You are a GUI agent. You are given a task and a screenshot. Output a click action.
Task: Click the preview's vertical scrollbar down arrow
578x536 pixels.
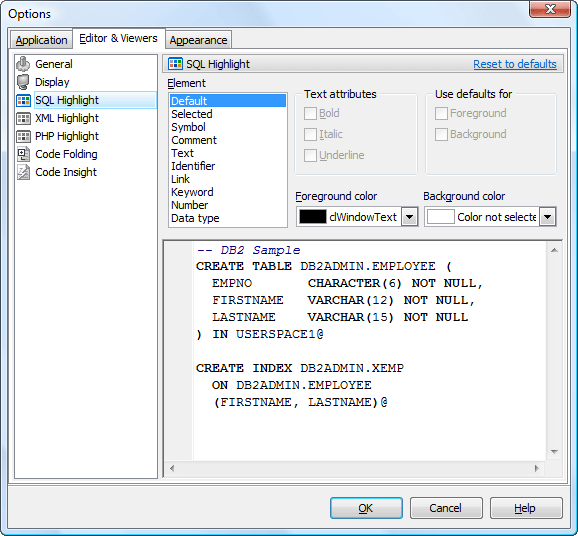[554, 452]
